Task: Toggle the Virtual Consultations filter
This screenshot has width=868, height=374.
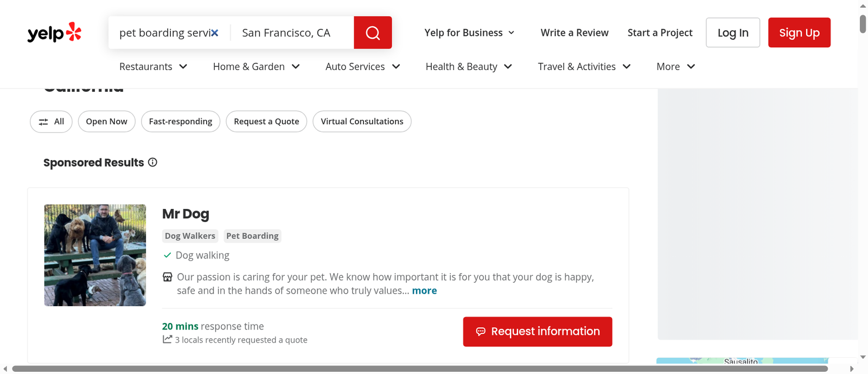Action: (362, 122)
